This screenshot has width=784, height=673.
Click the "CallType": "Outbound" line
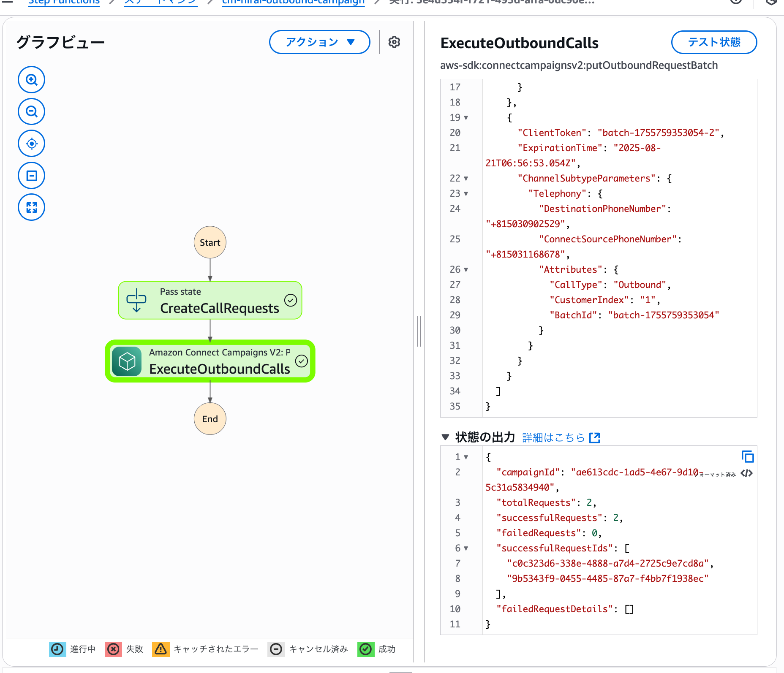[610, 285]
